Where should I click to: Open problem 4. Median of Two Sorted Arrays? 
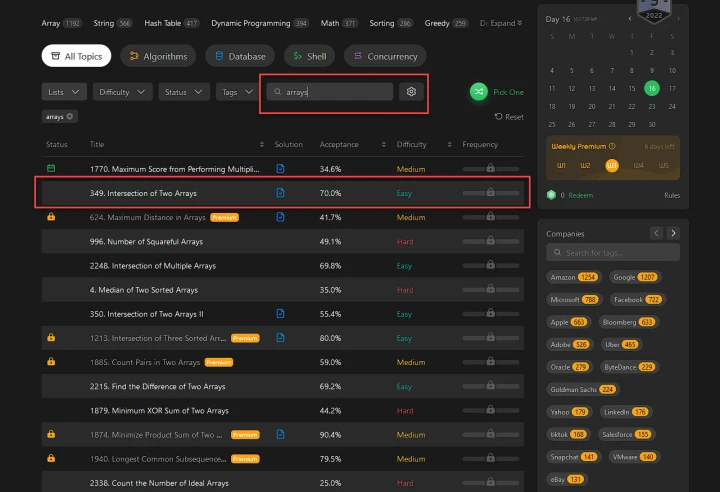[144, 290]
